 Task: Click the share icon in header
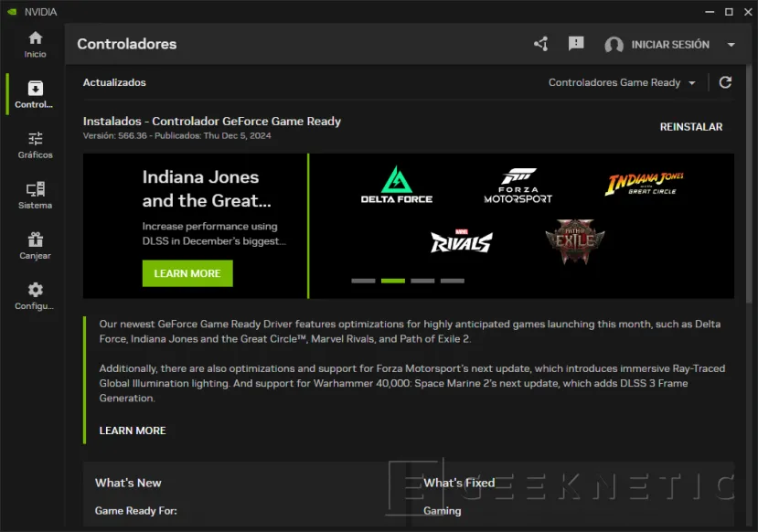pos(541,44)
